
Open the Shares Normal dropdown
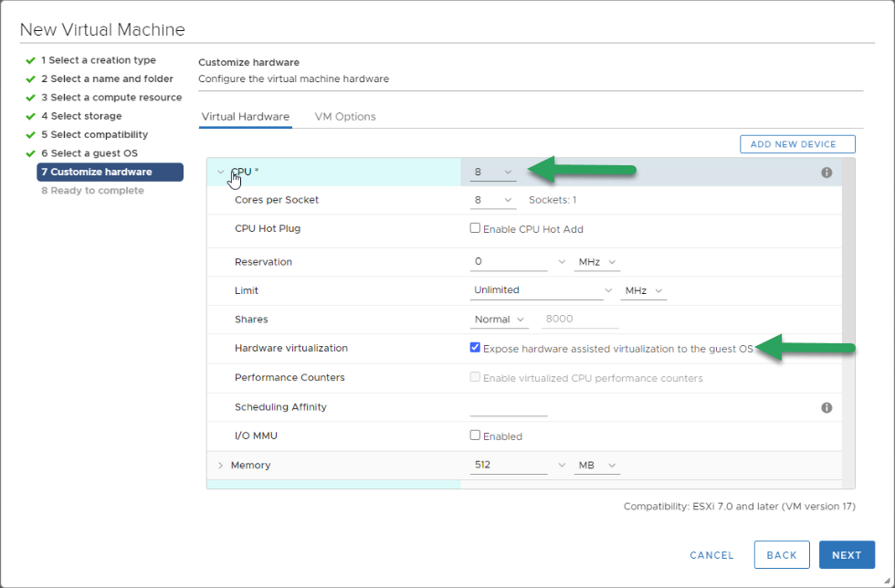click(499, 320)
